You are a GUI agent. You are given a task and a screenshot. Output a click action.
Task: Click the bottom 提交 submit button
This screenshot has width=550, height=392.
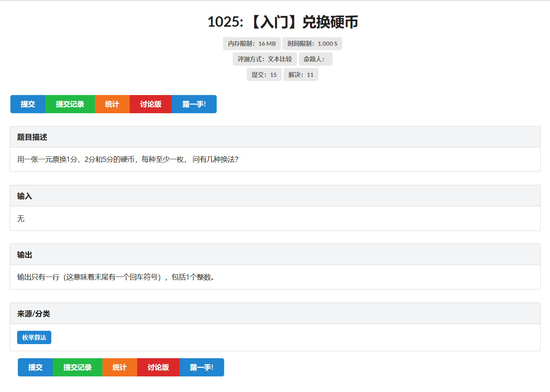35,367
